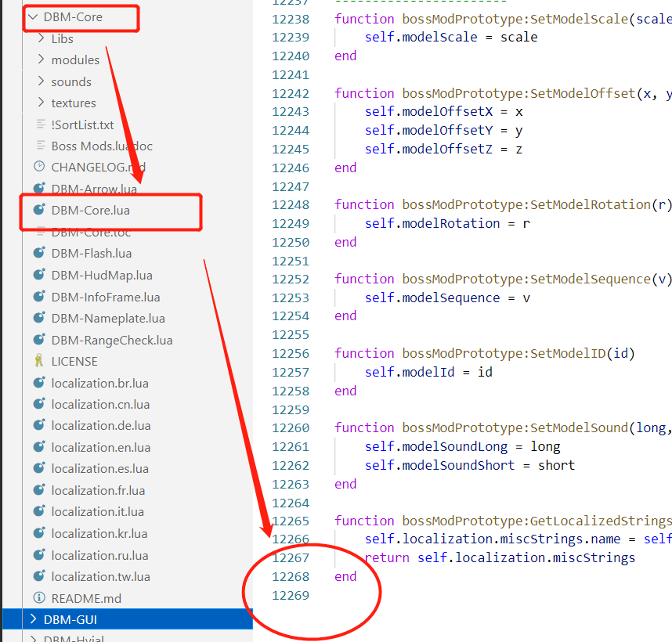
Task: Click the Lua icon beside DBM-Arrow.lua
Action: 39,189
